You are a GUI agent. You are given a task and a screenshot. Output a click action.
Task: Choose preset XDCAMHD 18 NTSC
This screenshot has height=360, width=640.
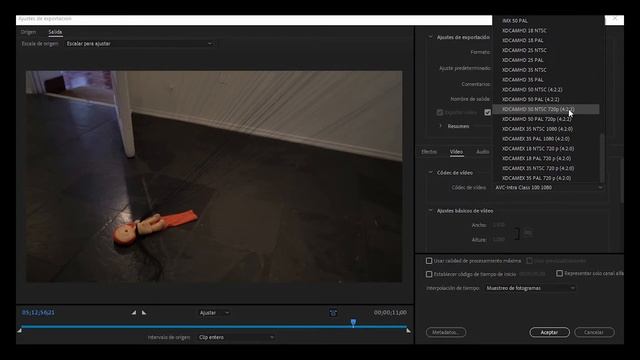[546, 30]
